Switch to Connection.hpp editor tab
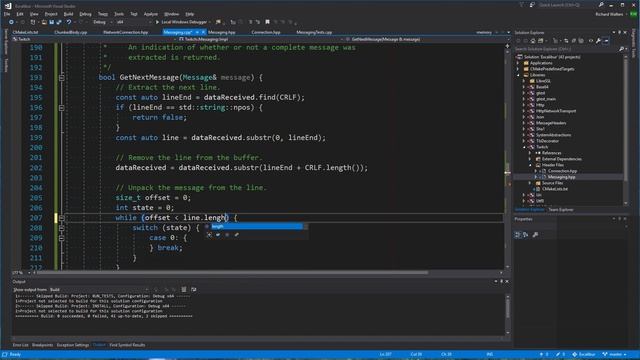 [x=266, y=32]
